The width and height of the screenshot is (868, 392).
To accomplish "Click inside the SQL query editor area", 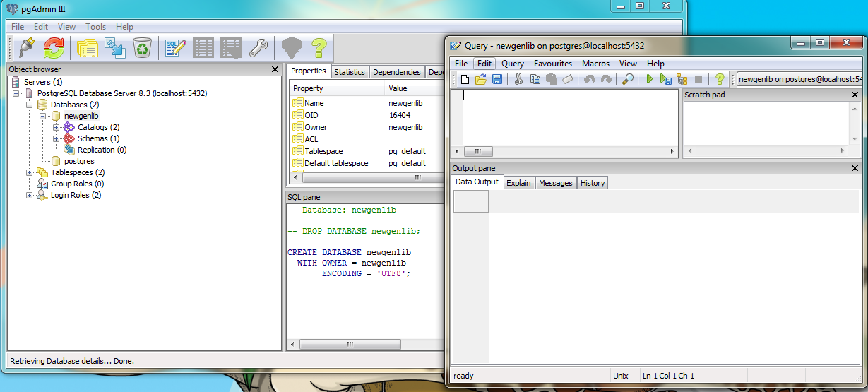I will [569, 117].
